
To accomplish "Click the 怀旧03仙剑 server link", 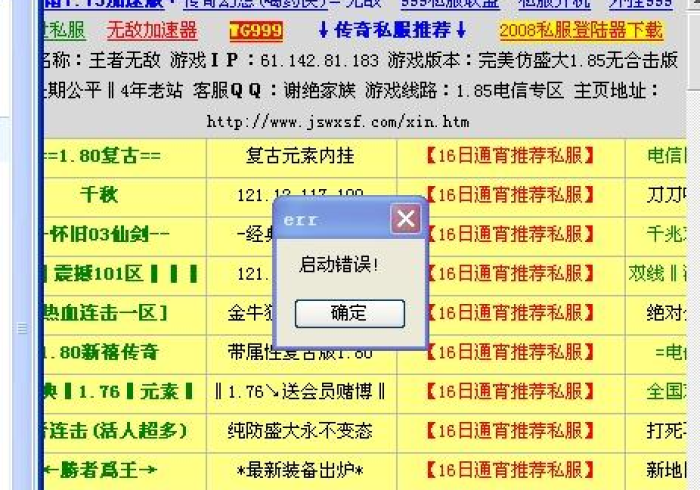I will [107, 234].
